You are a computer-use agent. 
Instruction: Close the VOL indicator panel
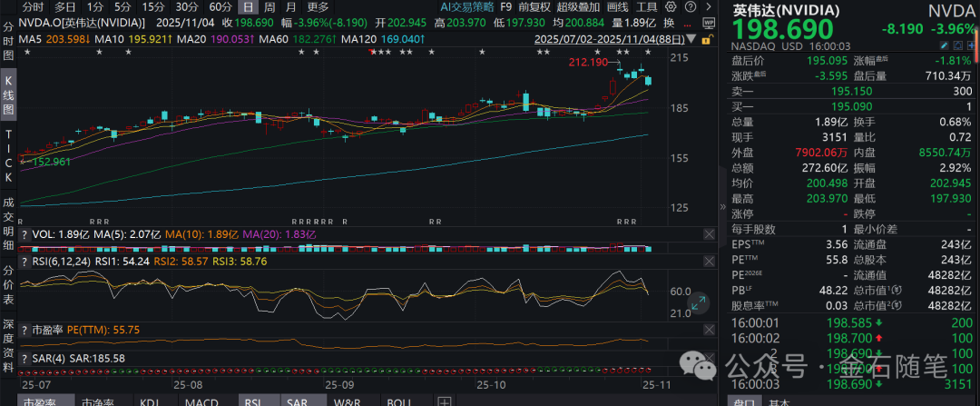pos(707,234)
